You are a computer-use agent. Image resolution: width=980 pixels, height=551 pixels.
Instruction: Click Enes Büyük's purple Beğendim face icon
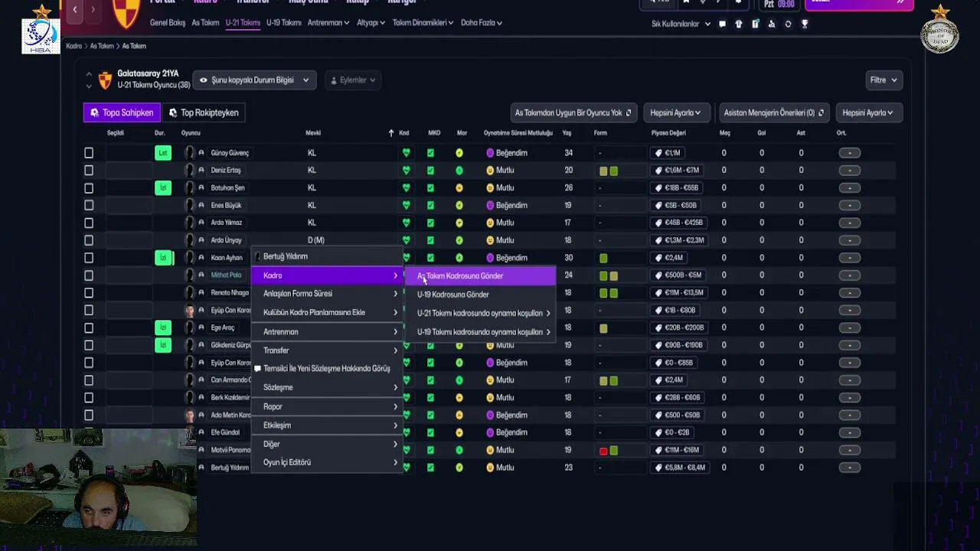coord(490,206)
